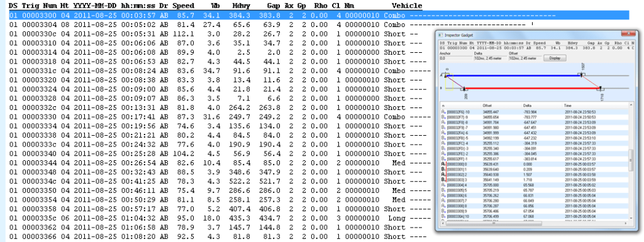Click the A icon of hit [00003302] 2
The height and width of the screenshot is (242, 644).
(443, 174)
